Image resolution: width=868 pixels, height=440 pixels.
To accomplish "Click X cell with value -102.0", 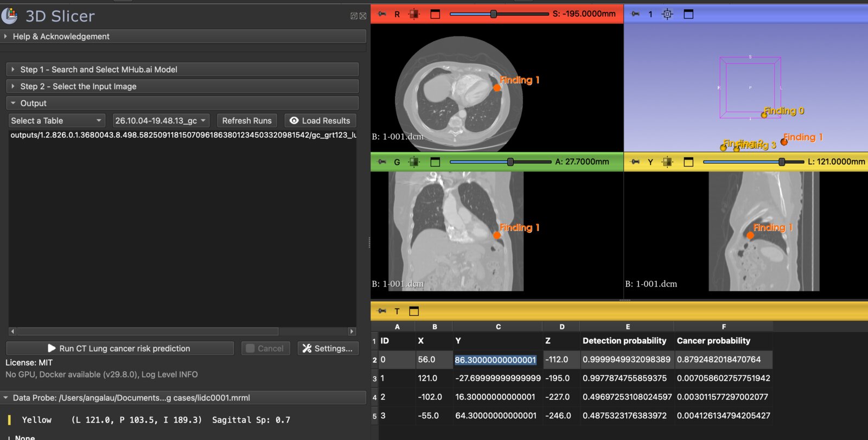I will pyautogui.click(x=434, y=397).
